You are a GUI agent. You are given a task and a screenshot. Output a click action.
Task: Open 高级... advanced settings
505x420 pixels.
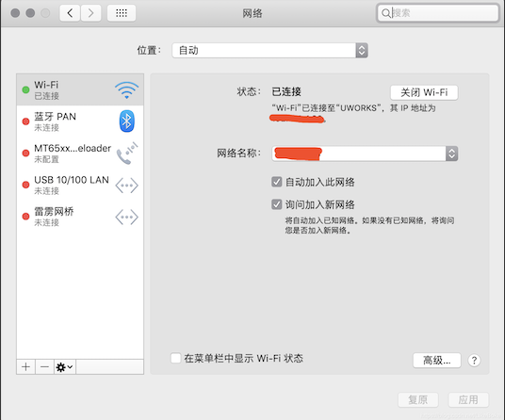coord(437,360)
